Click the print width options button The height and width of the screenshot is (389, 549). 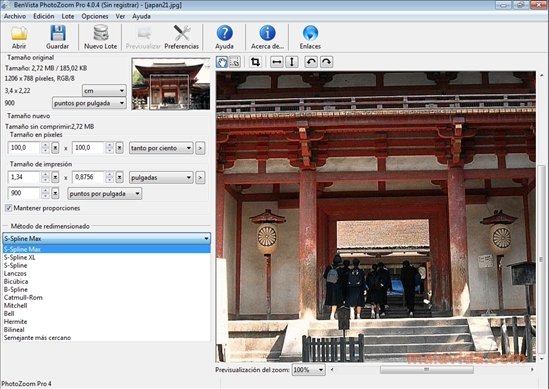(x=55, y=177)
